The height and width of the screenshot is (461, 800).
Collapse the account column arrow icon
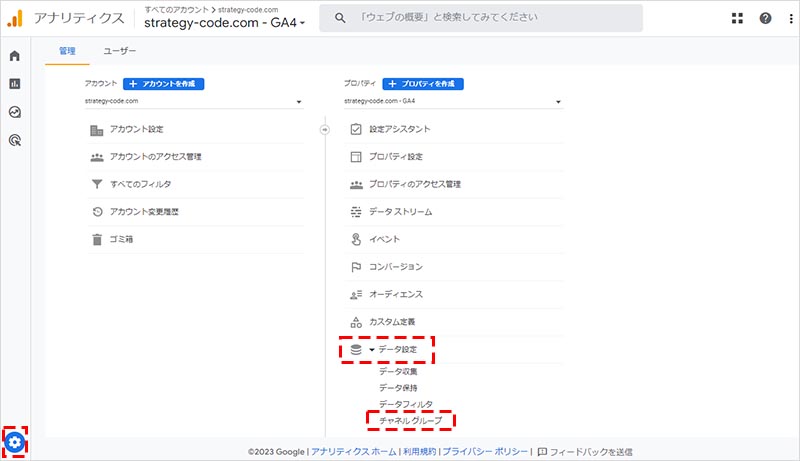[323, 129]
